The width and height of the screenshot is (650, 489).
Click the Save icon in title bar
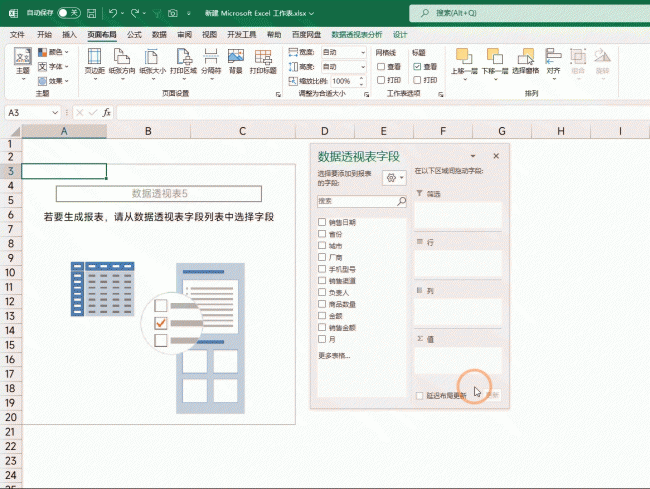tap(92, 13)
